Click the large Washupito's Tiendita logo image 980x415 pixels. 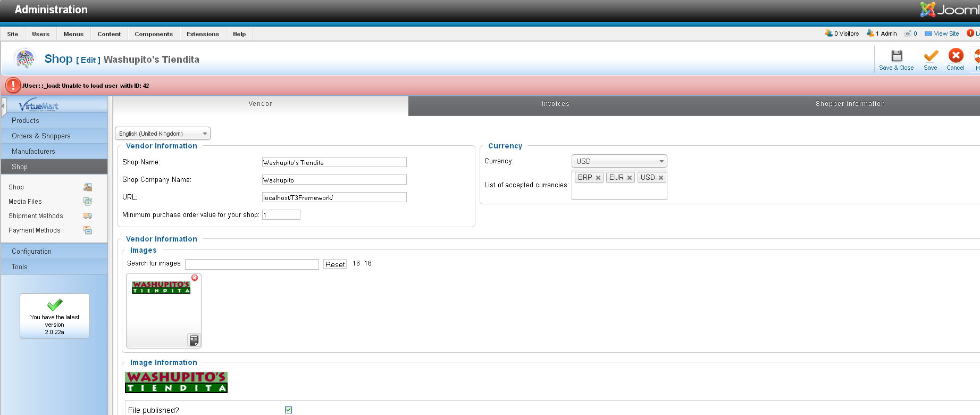click(177, 383)
